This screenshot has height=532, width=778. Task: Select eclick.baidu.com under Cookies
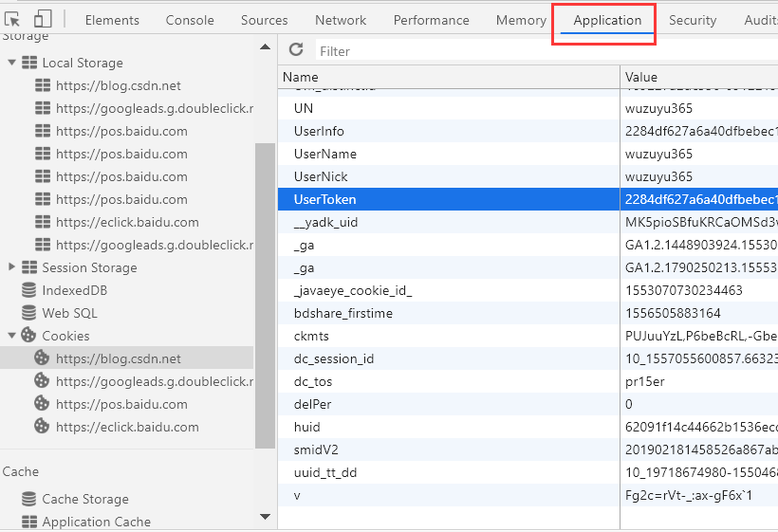pos(127,427)
